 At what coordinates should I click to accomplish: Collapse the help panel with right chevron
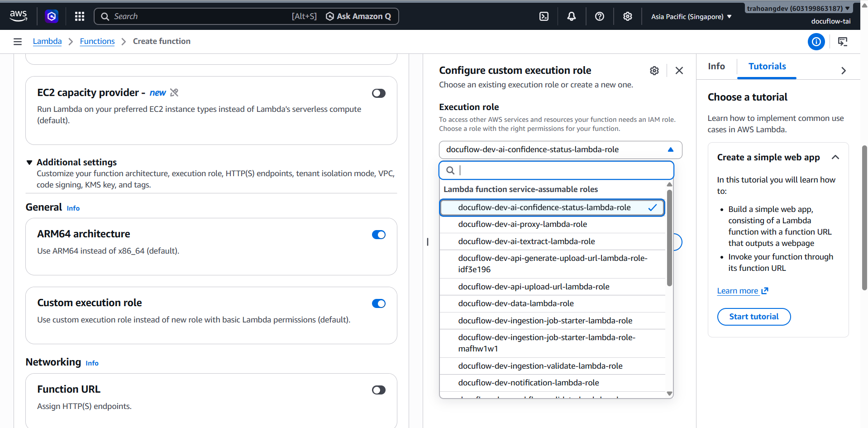point(843,71)
